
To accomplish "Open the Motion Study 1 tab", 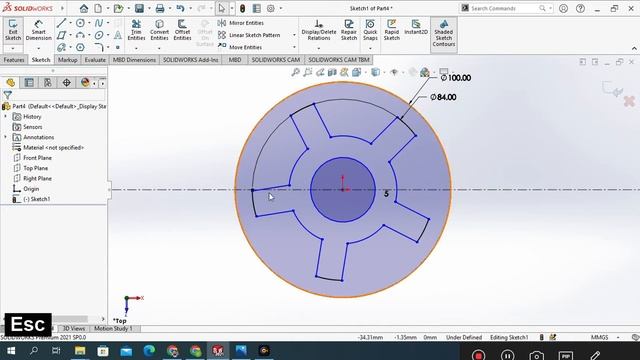I will click(x=113, y=329).
